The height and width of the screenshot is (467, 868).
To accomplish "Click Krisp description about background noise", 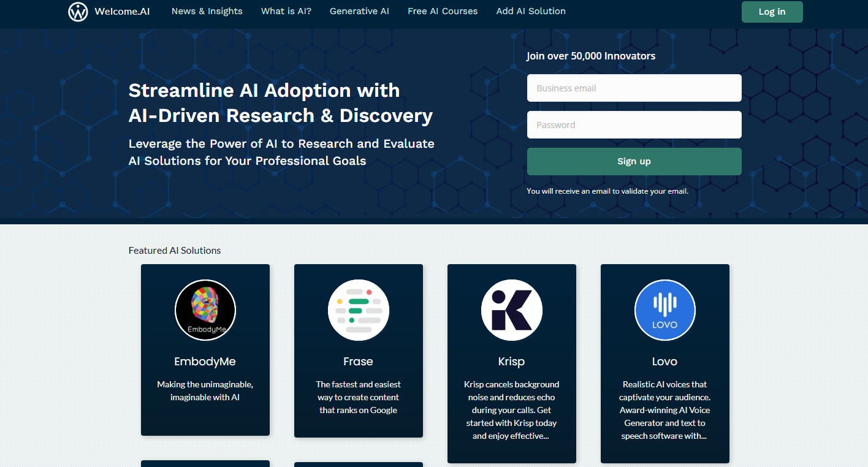I will pyautogui.click(x=512, y=410).
